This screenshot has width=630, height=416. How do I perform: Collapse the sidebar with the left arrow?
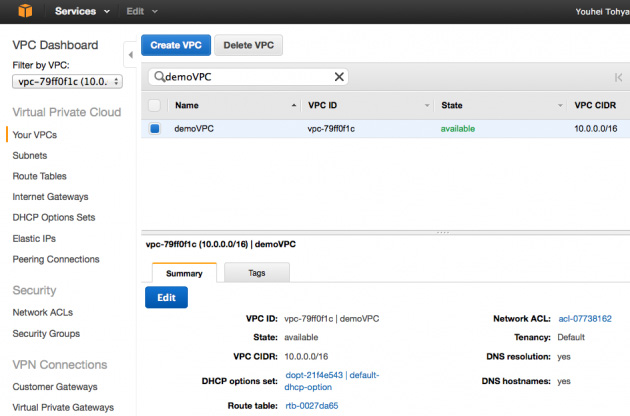pos(130,55)
